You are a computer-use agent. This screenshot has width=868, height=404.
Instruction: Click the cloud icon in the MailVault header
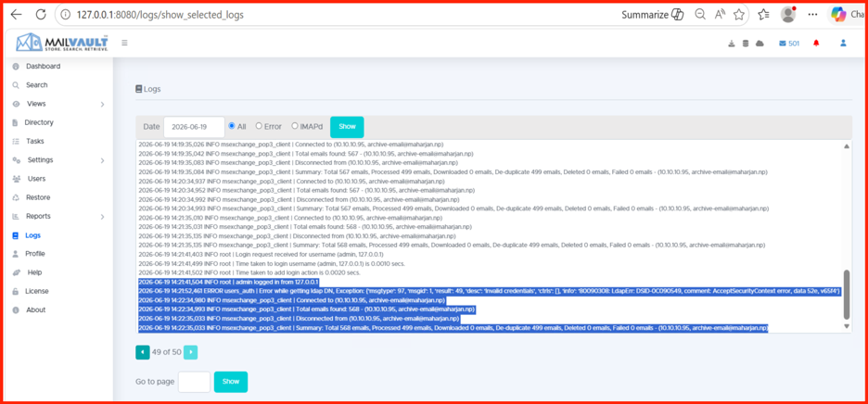tap(759, 44)
